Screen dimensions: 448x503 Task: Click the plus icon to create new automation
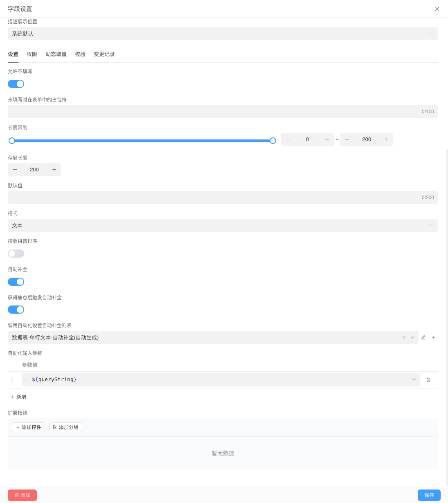433,337
